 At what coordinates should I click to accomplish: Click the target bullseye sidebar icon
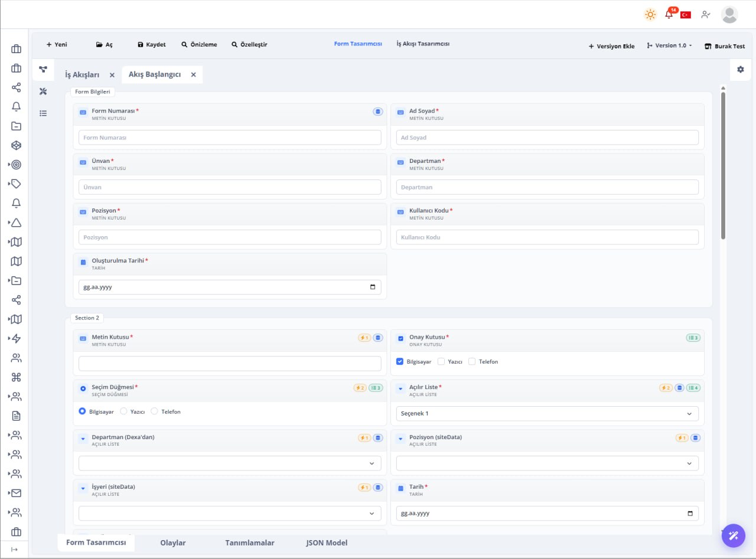pos(17,165)
